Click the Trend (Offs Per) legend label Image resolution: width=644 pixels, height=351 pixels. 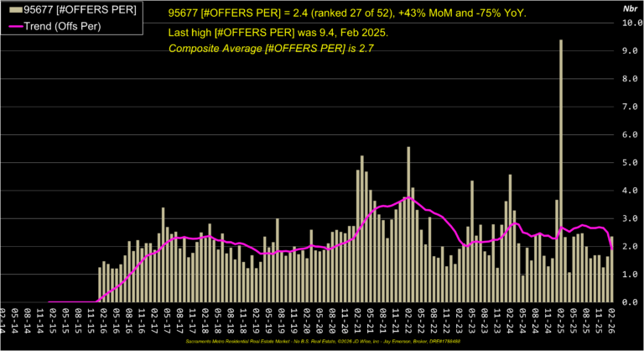[x=62, y=26]
